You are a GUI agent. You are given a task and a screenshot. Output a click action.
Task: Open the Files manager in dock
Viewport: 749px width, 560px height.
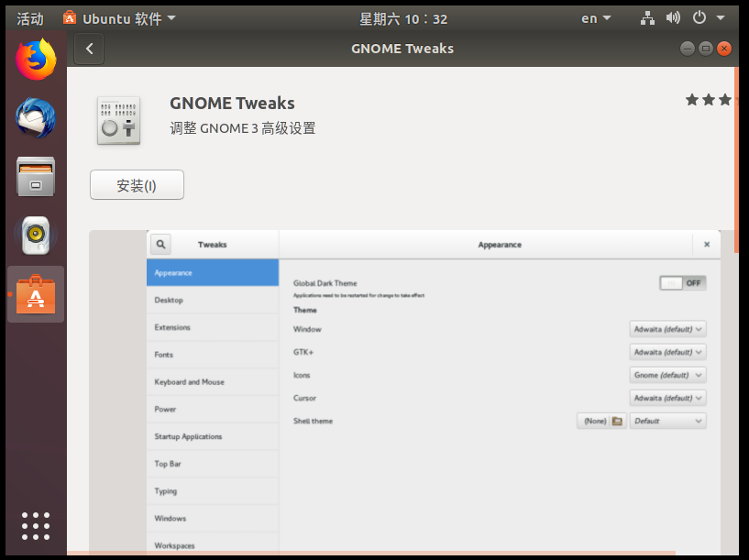click(x=36, y=177)
